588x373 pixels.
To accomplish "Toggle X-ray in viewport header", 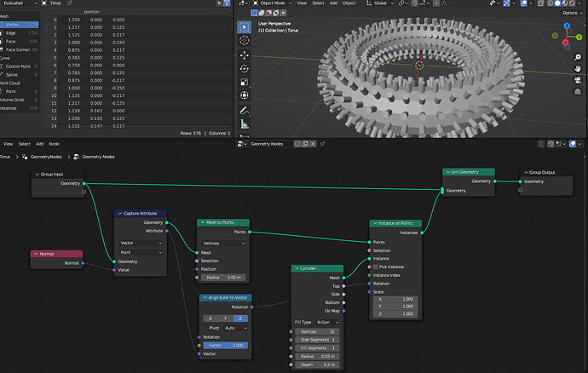I will pyautogui.click(x=540, y=3).
